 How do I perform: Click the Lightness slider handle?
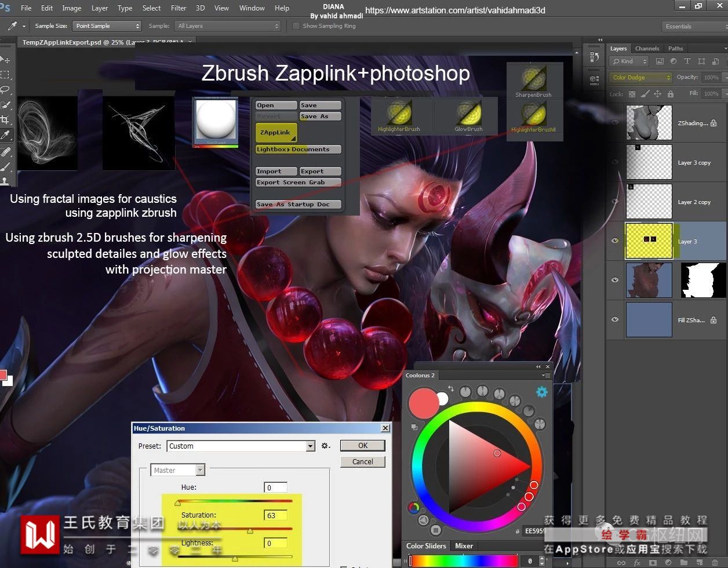coord(235,559)
